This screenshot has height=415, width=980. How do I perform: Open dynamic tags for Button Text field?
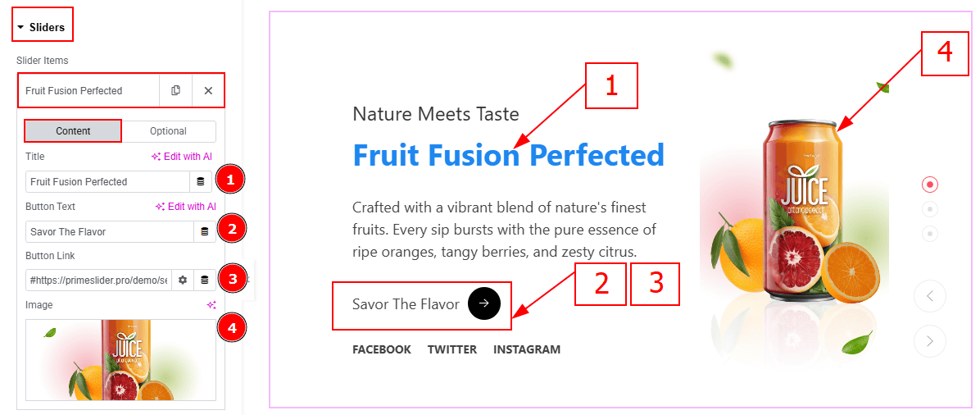(204, 231)
